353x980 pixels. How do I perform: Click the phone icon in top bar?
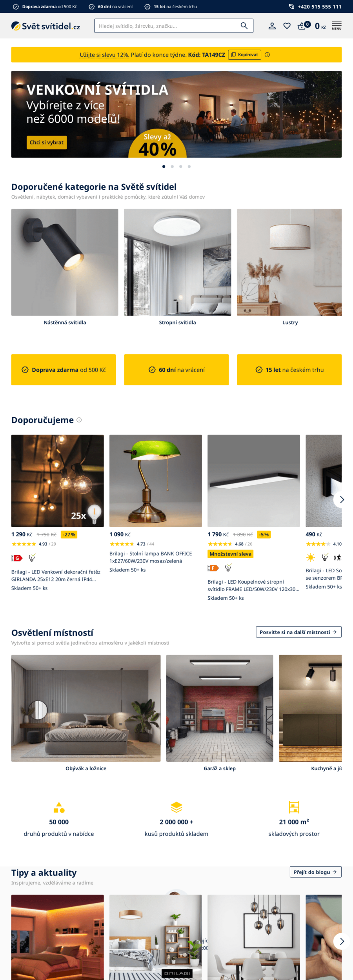[x=291, y=7]
